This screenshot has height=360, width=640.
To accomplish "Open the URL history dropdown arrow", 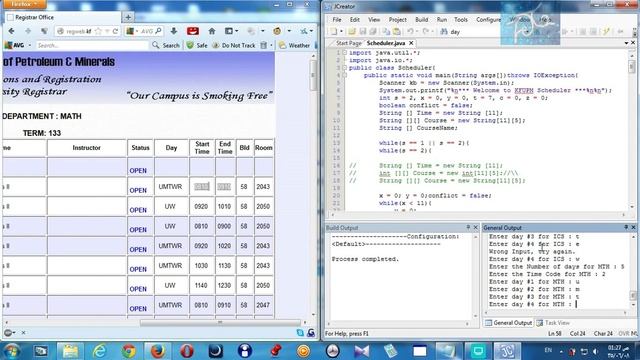I will click(107, 31).
